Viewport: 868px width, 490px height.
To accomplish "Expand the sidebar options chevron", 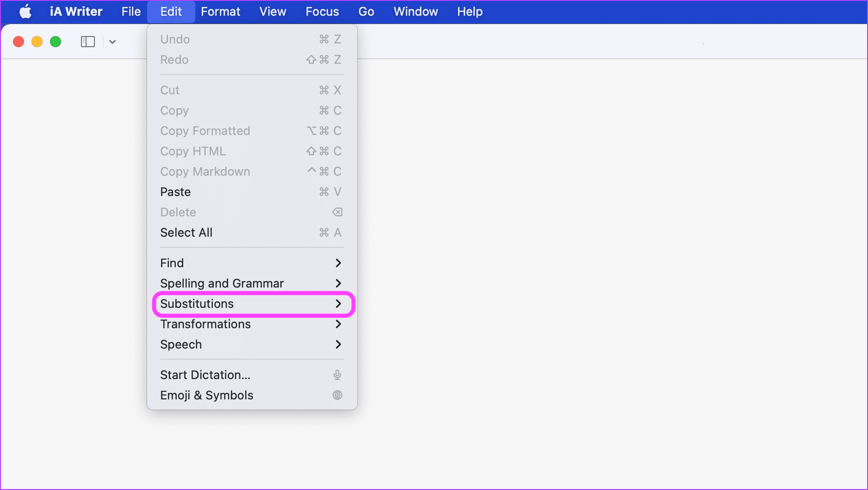I will (x=112, y=42).
